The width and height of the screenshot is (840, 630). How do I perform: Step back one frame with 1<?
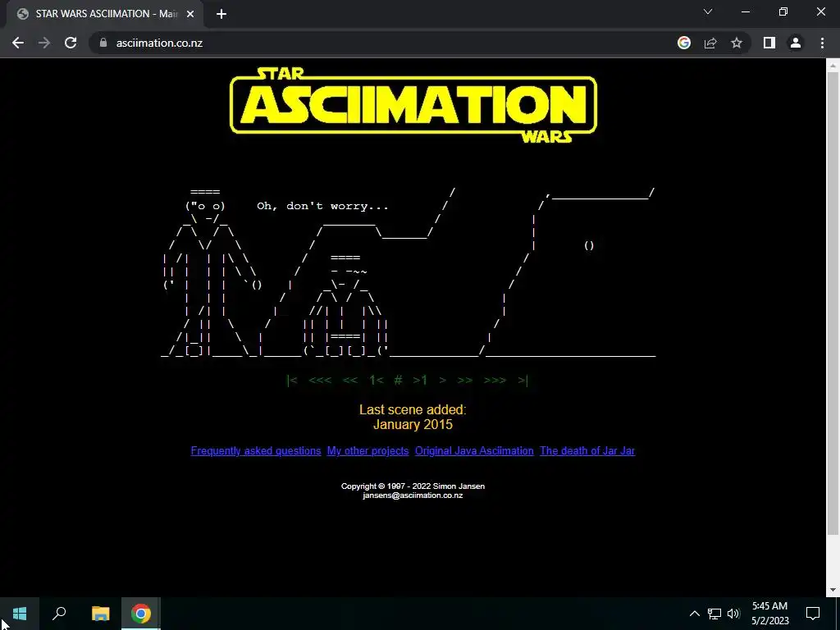coord(376,381)
